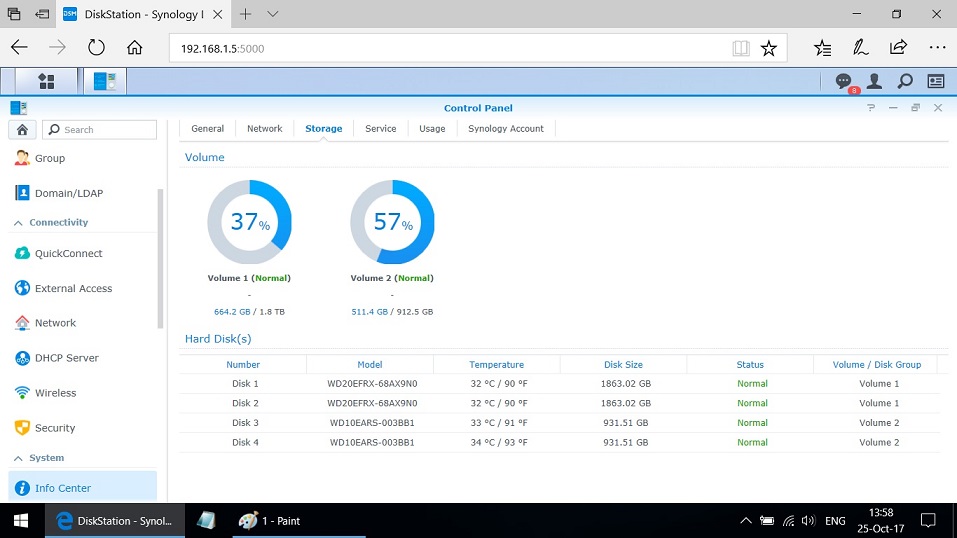
Task: Click the sidebar vertical scrollbar
Action: [161, 259]
